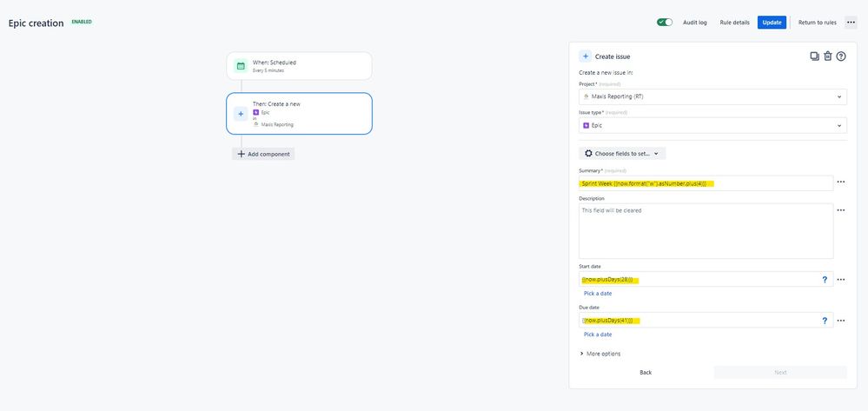Delete the Create issue component via trash icon

827,56
